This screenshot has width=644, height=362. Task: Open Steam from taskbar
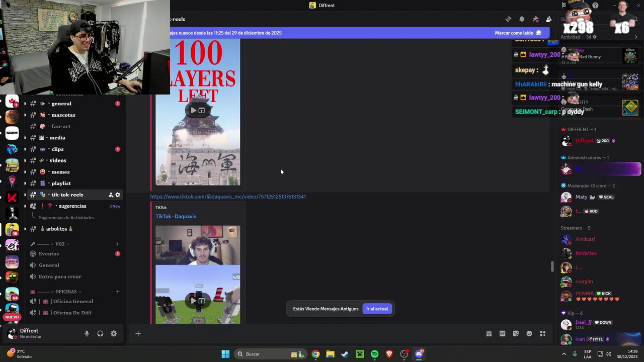pyautogui.click(x=345, y=354)
